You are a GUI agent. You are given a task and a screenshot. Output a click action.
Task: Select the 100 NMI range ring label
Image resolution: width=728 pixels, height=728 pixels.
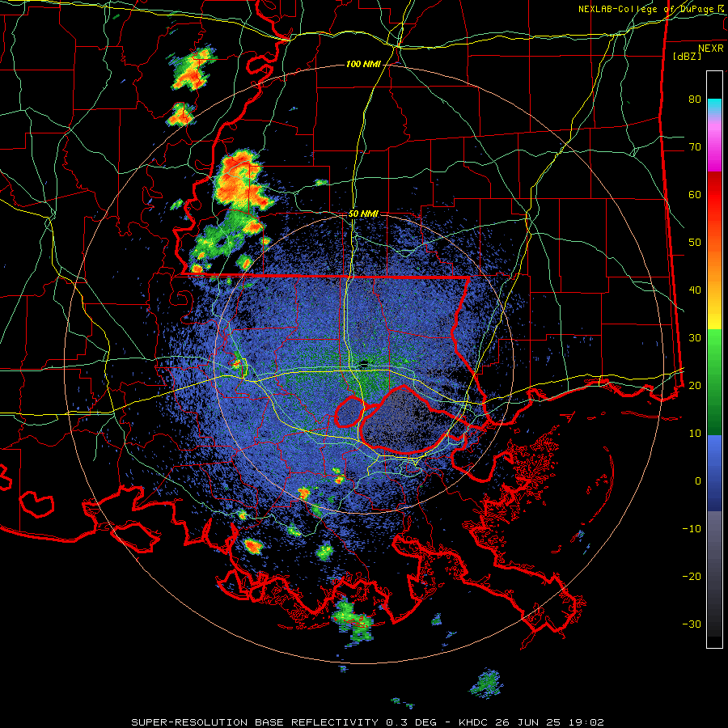[x=363, y=64]
